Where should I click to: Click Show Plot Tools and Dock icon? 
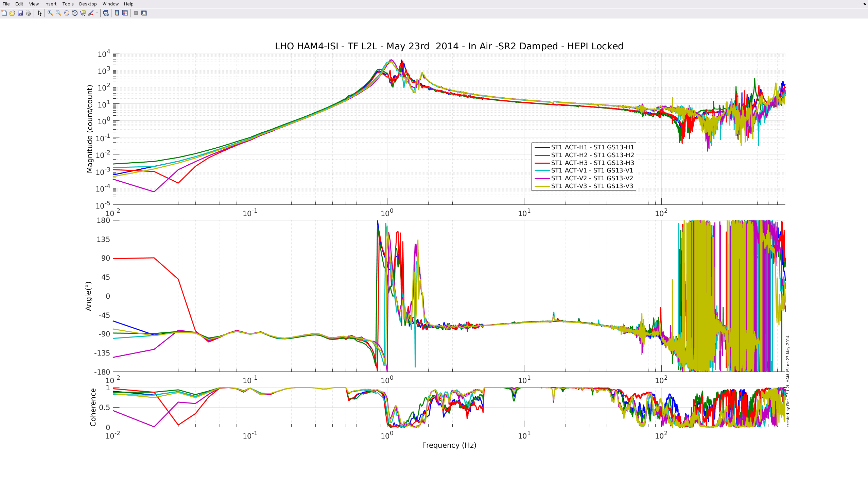(x=144, y=13)
